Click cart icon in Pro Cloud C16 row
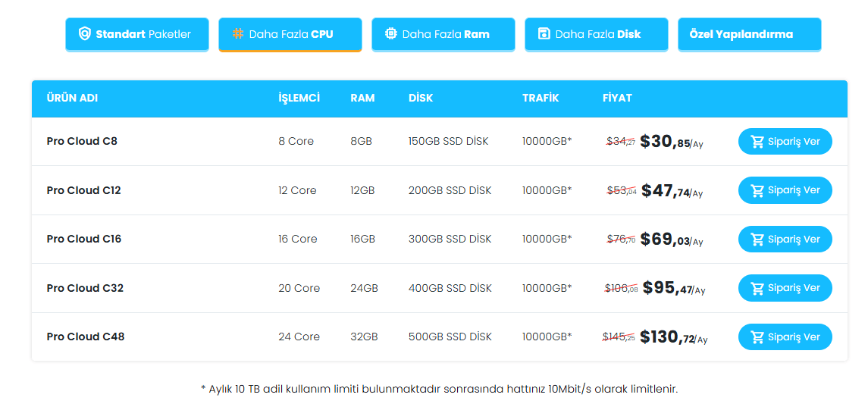868x407 pixels. pos(757,240)
